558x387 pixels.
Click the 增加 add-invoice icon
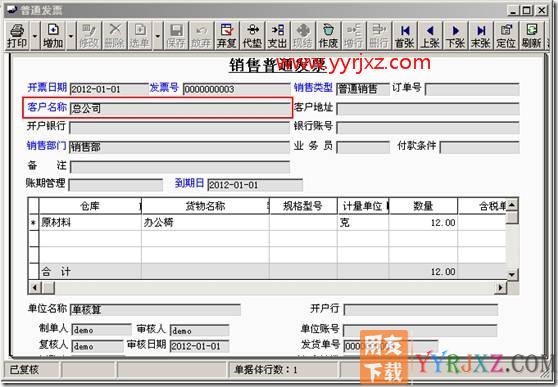(53, 36)
